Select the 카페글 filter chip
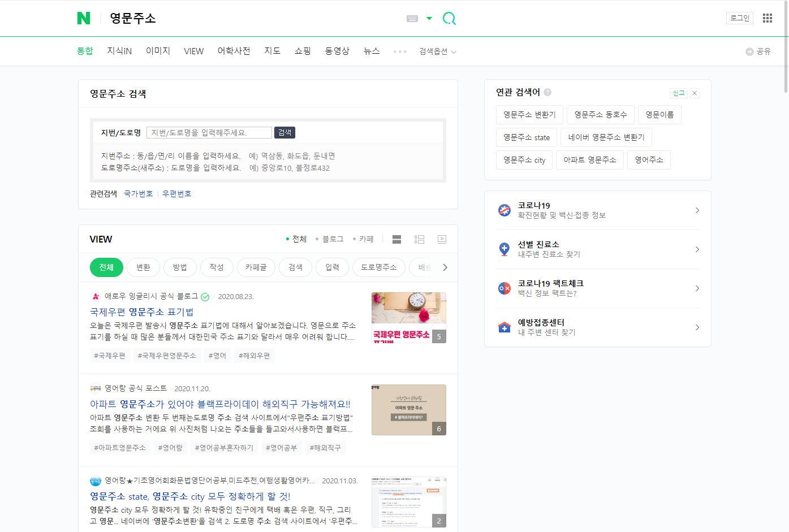 pyautogui.click(x=256, y=267)
